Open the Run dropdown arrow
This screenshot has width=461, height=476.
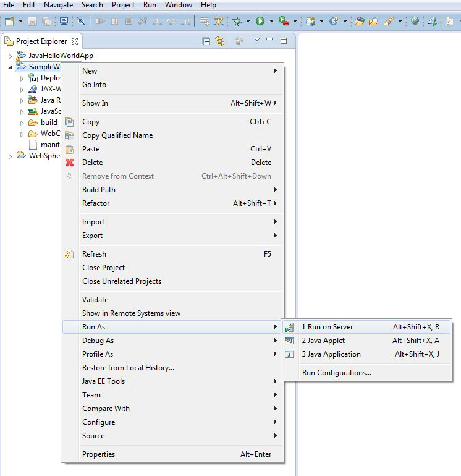point(271,21)
